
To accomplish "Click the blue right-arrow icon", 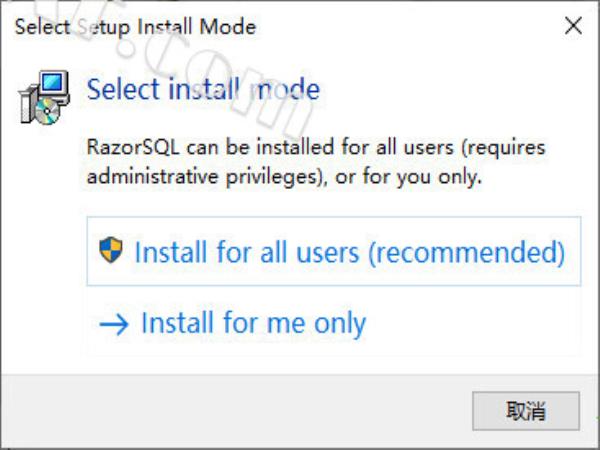I will click(x=114, y=324).
